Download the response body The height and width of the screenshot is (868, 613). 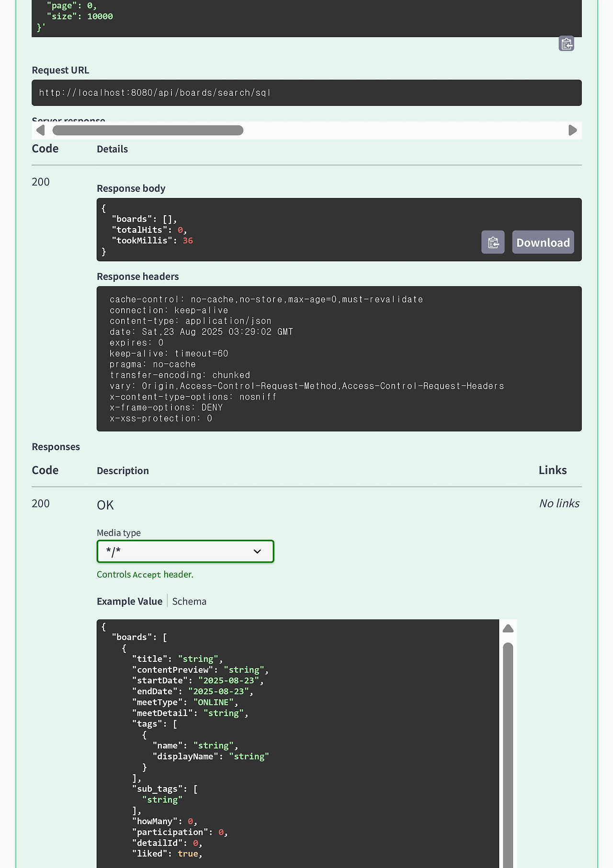click(x=543, y=243)
